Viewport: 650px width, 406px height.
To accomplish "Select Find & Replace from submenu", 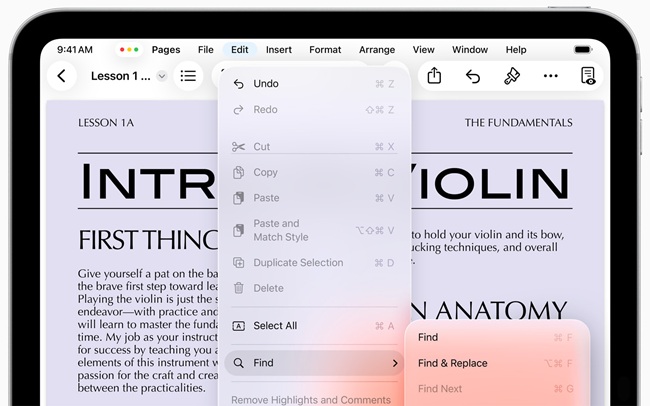I will [452, 363].
